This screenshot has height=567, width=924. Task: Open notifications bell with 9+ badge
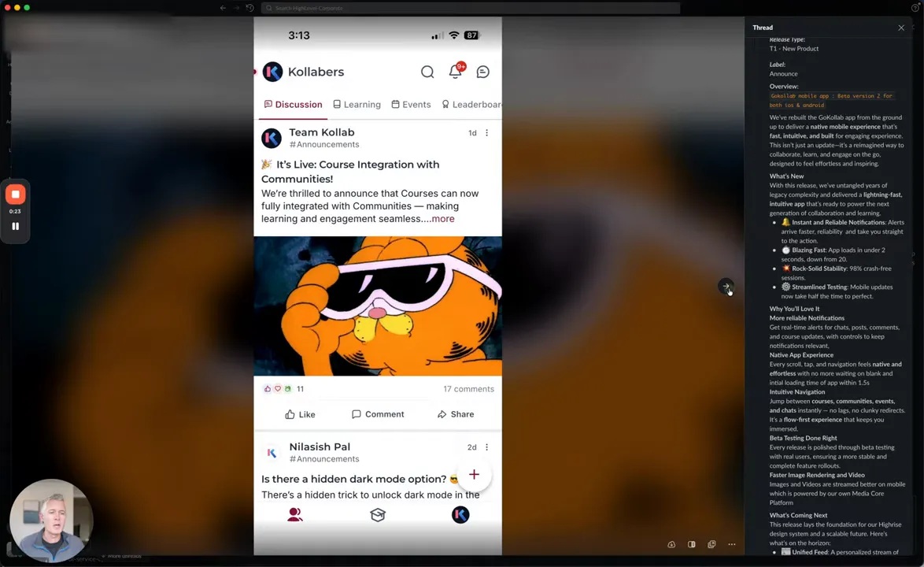pyautogui.click(x=456, y=72)
